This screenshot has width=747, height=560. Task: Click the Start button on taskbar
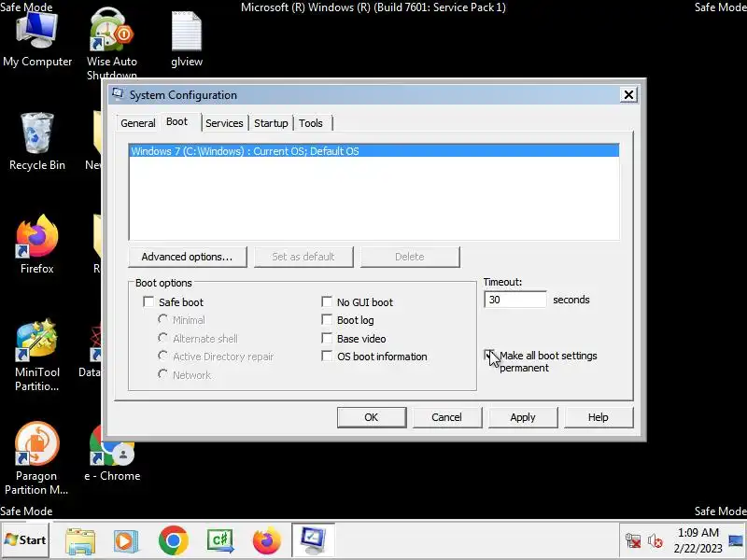25,540
